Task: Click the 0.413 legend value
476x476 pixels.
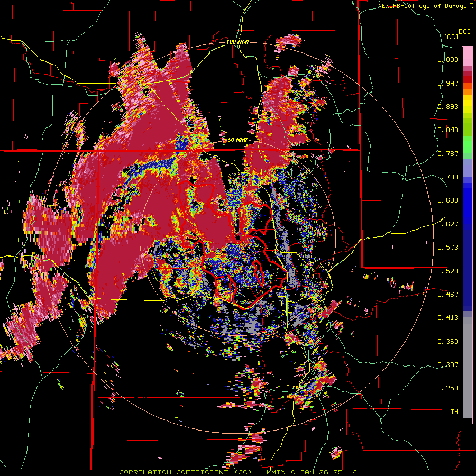Action: click(x=448, y=318)
